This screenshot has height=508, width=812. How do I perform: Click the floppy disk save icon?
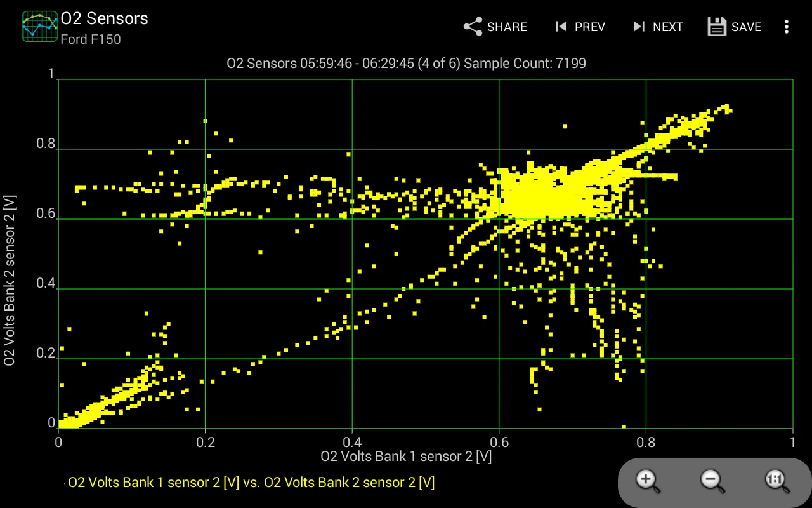click(717, 27)
